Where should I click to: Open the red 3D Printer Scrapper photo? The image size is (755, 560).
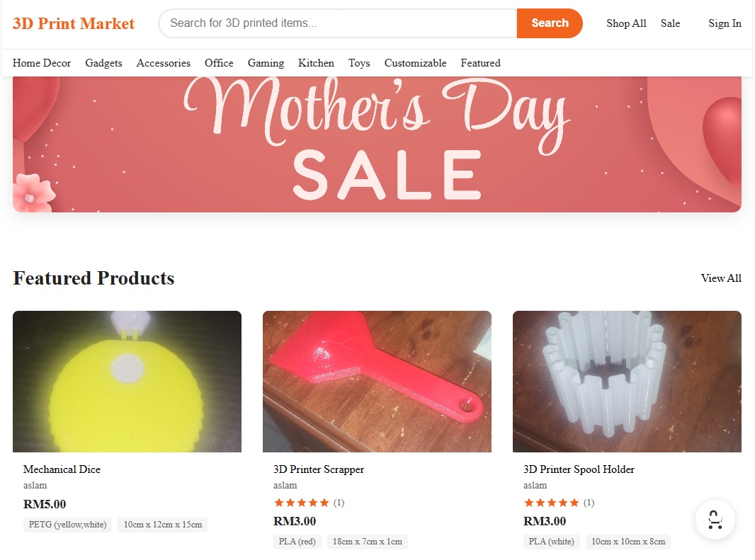[x=377, y=382]
